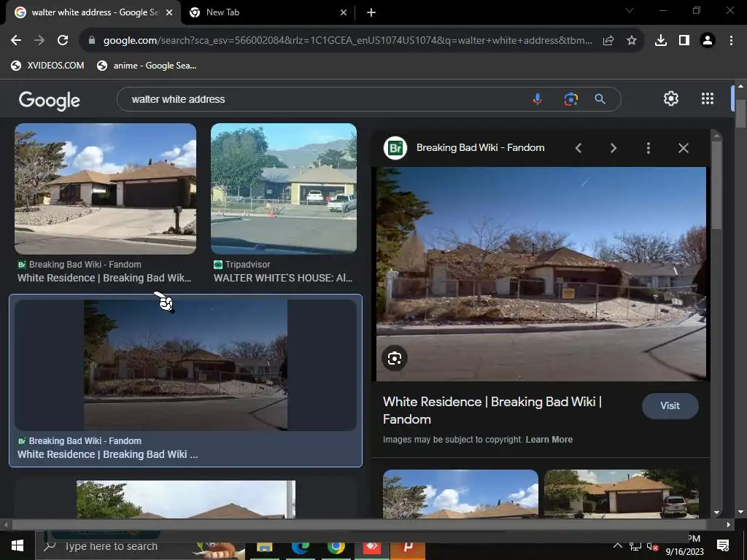This screenshot has width=747, height=560.
Task: Click the horizontal scrollbar at page bottom
Action: pos(367,524)
